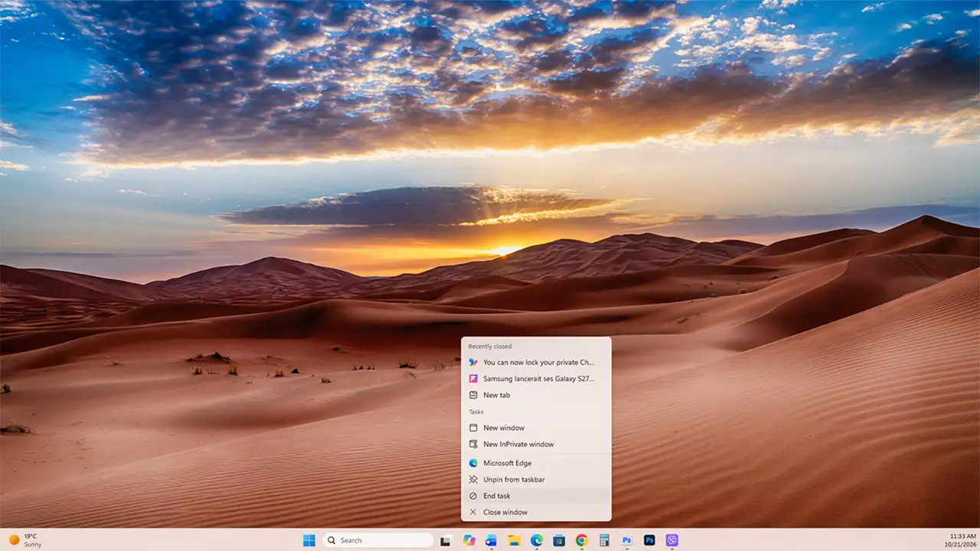Image resolution: width=980 pixels, height=551 pixels.
Task: Open the light-colored Ps app icon
Action: [x=627, y=540]
